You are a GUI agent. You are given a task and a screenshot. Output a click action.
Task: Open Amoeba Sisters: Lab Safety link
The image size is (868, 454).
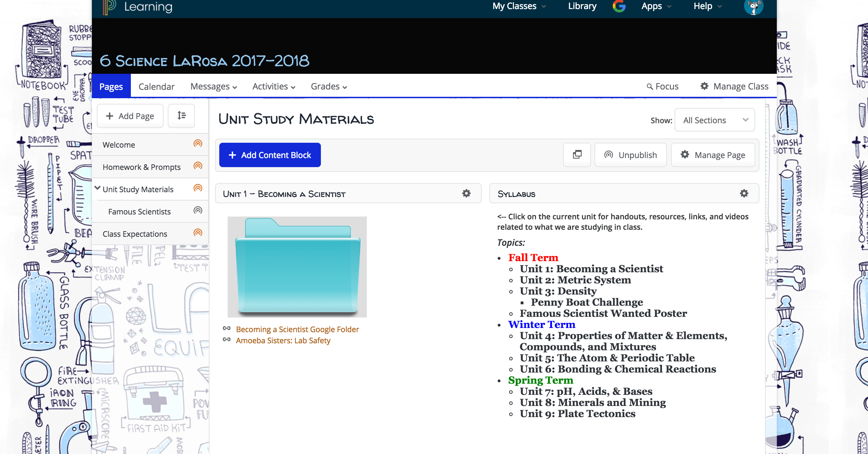click(283, 340)
